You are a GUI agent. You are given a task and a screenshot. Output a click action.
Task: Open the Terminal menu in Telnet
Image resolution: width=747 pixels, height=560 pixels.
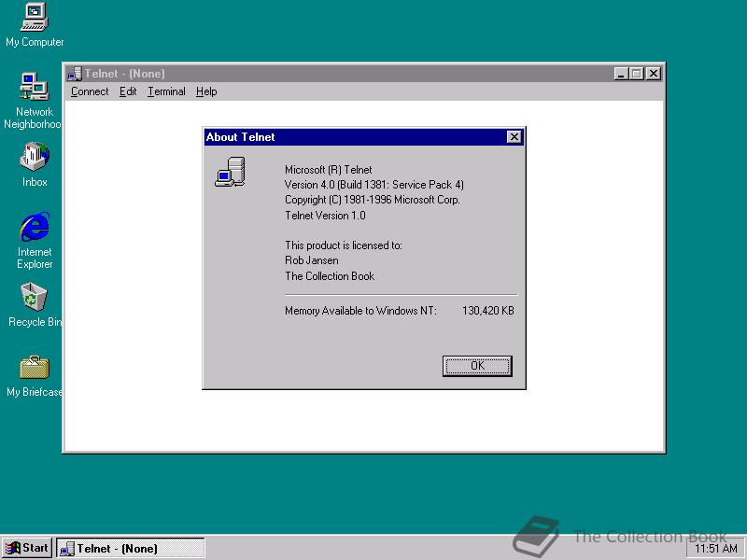point(166,91)
